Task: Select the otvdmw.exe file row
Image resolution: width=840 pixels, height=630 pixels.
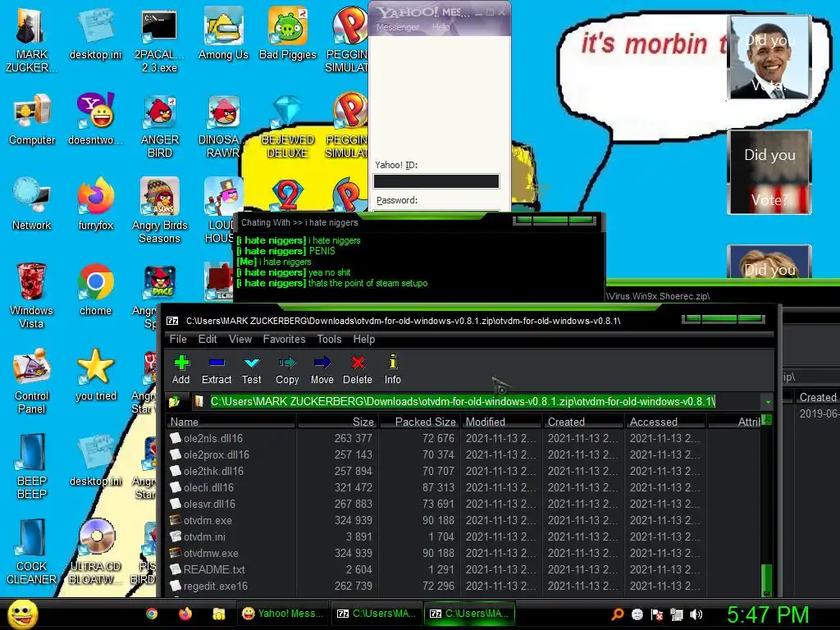Action: (x=463, y=554)
